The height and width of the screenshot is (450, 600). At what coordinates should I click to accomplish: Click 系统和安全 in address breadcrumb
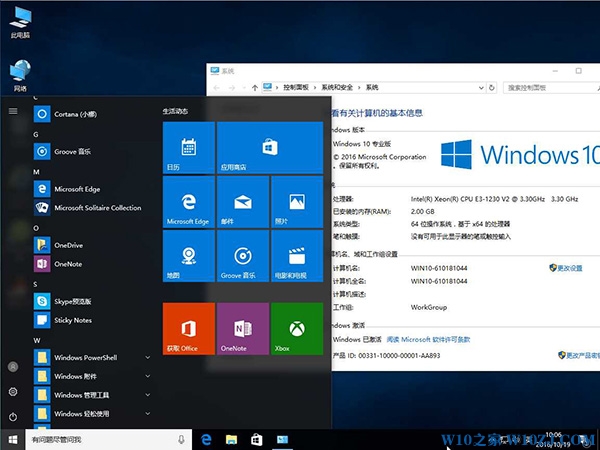pyautogui.click(x=337, y=87)
